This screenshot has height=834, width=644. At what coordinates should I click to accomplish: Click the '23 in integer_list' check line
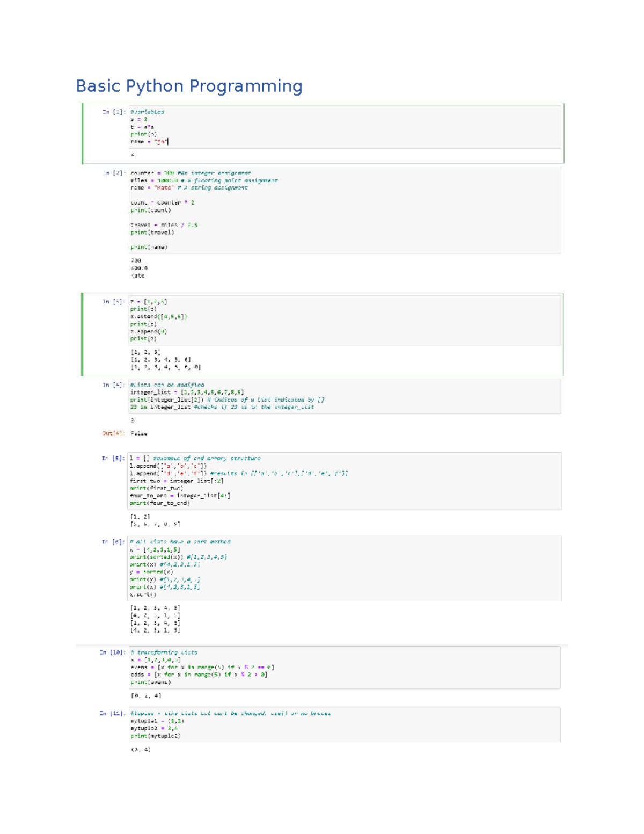tap(222, 407)
